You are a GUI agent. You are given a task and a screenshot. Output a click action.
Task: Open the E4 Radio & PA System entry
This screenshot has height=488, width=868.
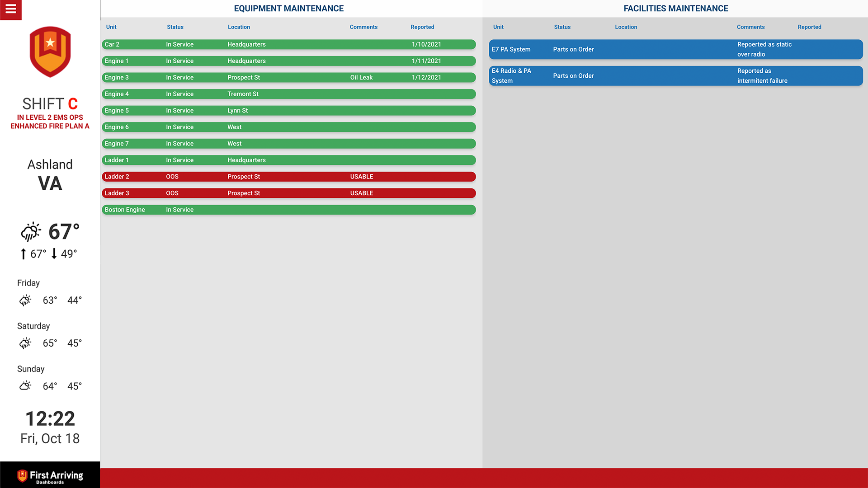coord(675,76)
